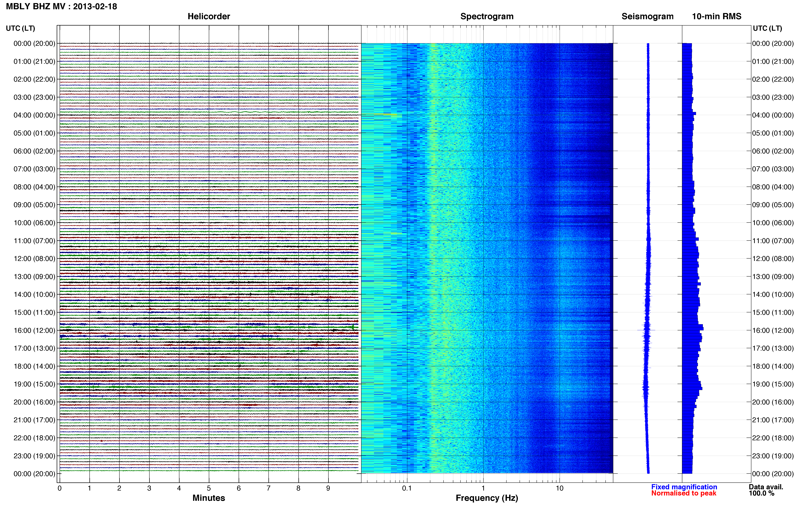Click '23:00 (19:00)' on the Helicorder time axis
Screen dimensions: 812x508
pos(35,456)
